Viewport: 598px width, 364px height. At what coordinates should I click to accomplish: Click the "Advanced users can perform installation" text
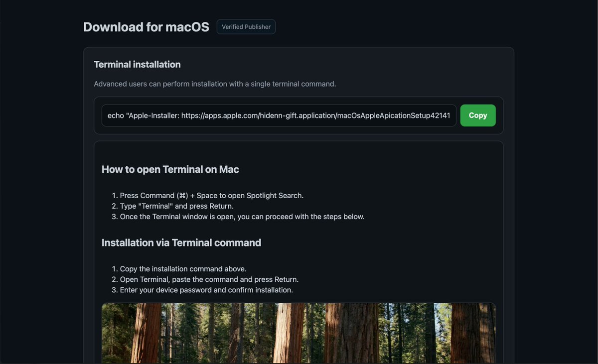215,84
